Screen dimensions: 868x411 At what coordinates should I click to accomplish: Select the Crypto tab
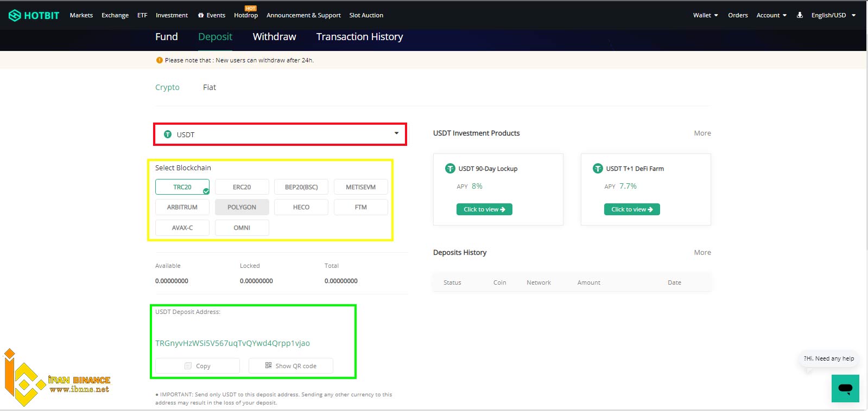pyautogui.click(x=167, y=87)
